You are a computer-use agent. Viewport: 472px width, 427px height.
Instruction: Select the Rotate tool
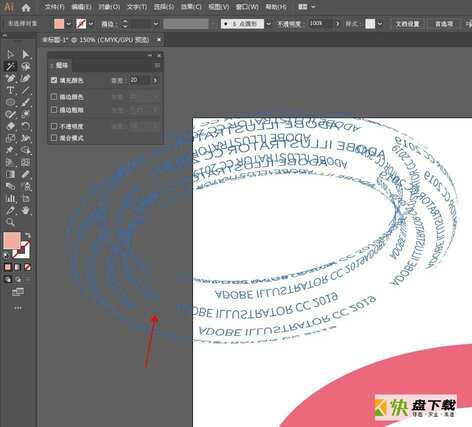tap(26, 126)
